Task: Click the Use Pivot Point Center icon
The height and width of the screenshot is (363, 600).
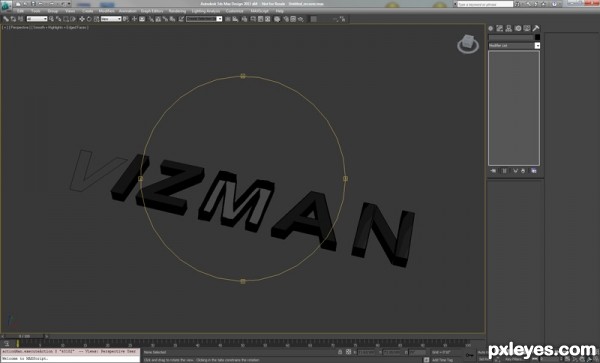Action: (x=126, y=19)
